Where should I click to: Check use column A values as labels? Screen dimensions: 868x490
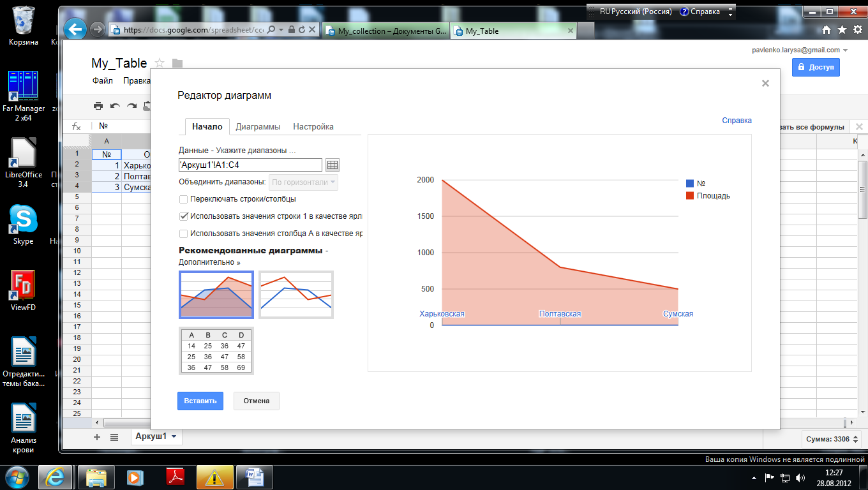point(184,234)
